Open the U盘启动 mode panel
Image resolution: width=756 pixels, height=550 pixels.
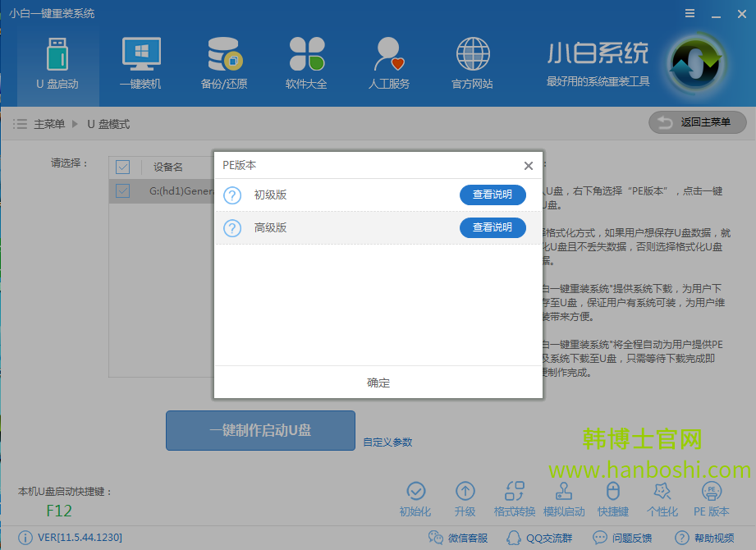pyautogui.click(x=57, y=62)
